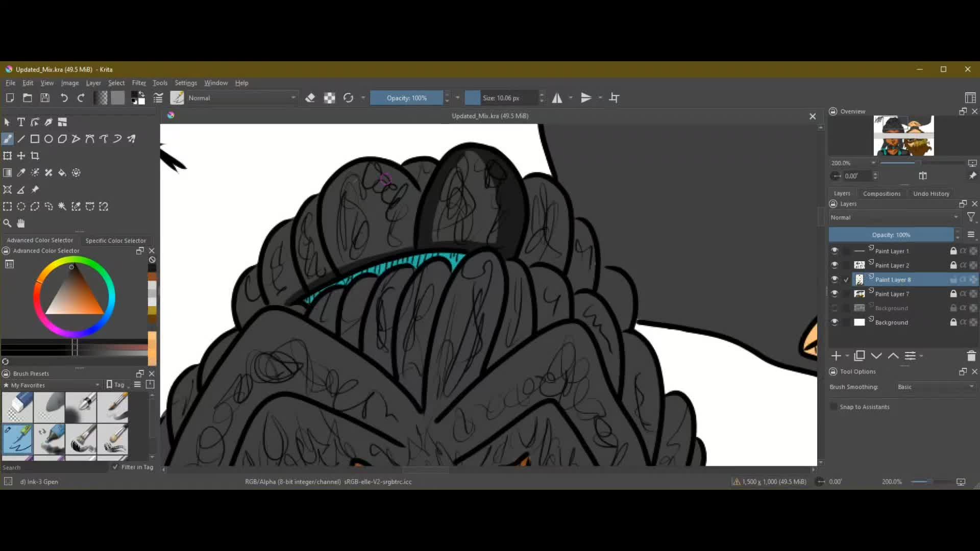Hide Paint Layer 7

coord(835,294)
